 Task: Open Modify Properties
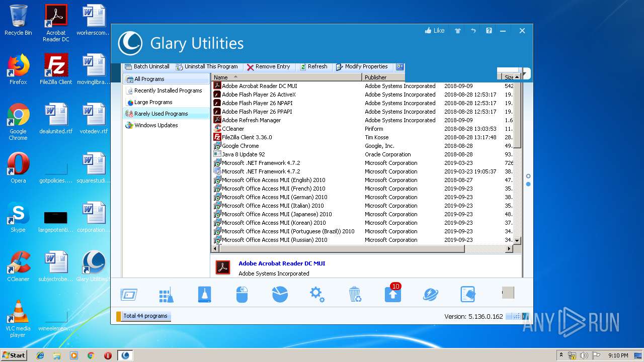[x=362, y=66]
